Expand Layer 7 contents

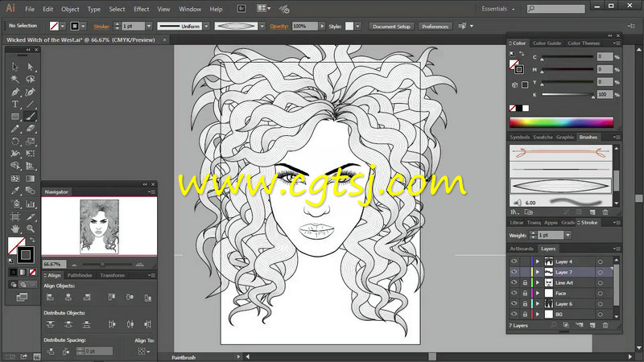pos(538,272)
